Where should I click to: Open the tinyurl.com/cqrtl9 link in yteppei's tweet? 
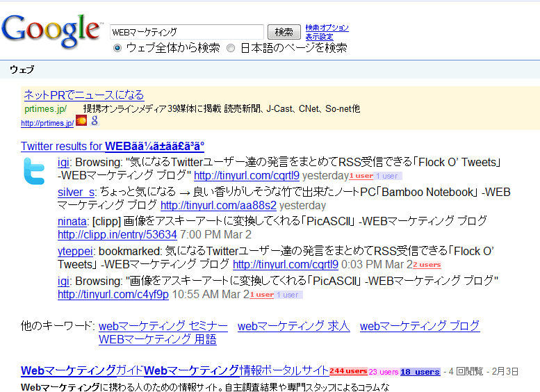coord(286,265)
